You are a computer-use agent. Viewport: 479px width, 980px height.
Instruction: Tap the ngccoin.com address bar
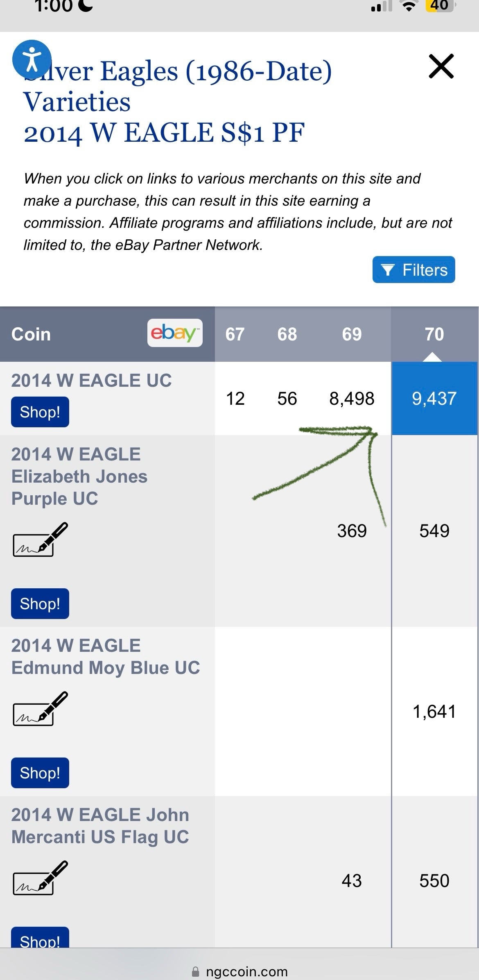[x=240, y=971]
